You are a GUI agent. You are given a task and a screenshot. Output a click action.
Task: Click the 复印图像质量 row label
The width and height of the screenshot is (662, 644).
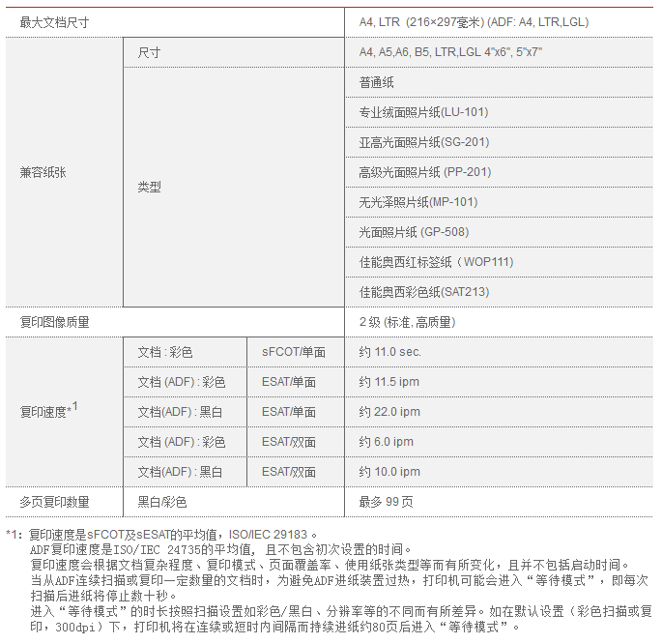pos(55,322)
